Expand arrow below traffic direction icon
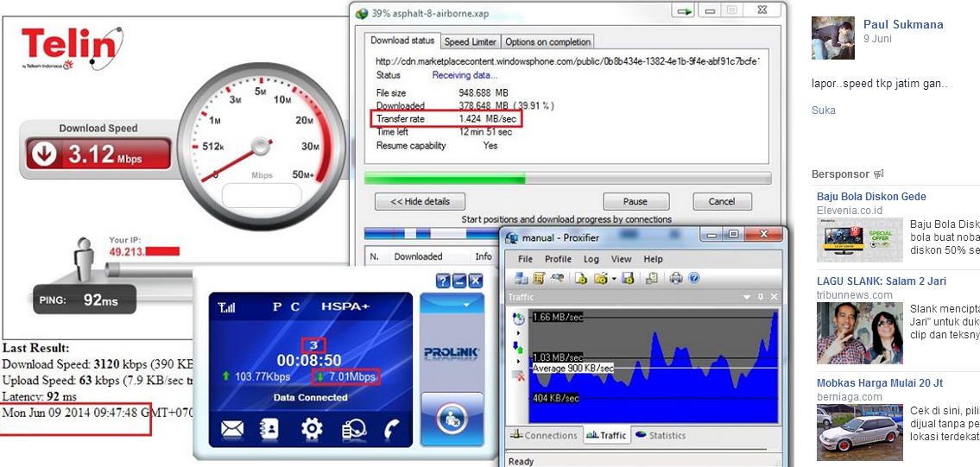The image size is (980, 467). (518, 362)
